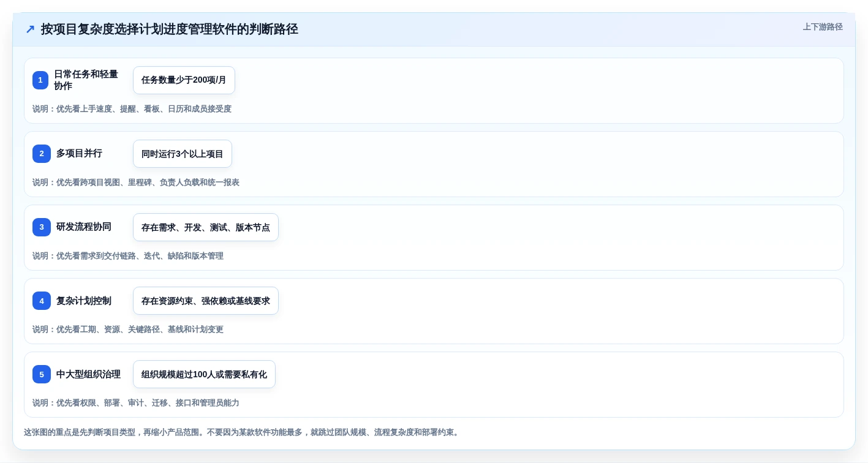Select the 日常任务和轻量协作 step title
868x463 pixels.
click(86, 80)
